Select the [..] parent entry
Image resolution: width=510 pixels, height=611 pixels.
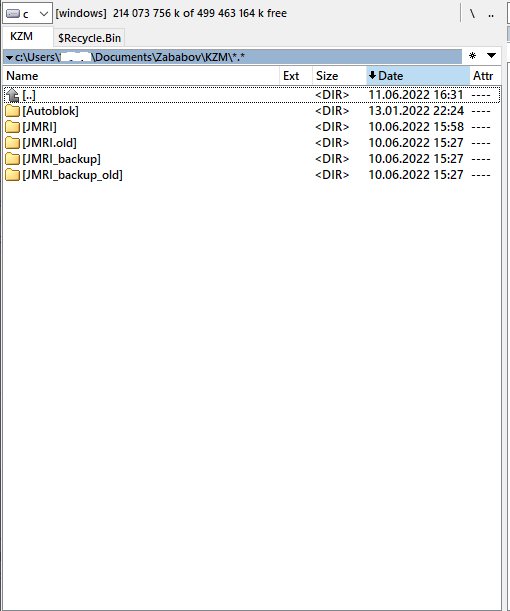[29, 95]
